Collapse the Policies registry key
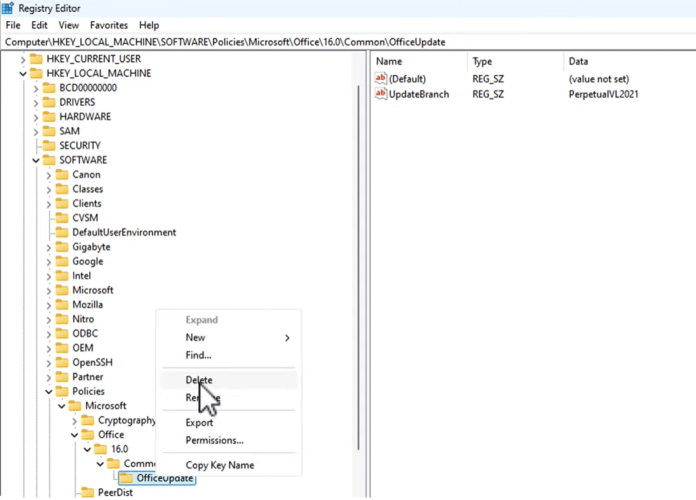The image size is (696, 500). point(50,392)
